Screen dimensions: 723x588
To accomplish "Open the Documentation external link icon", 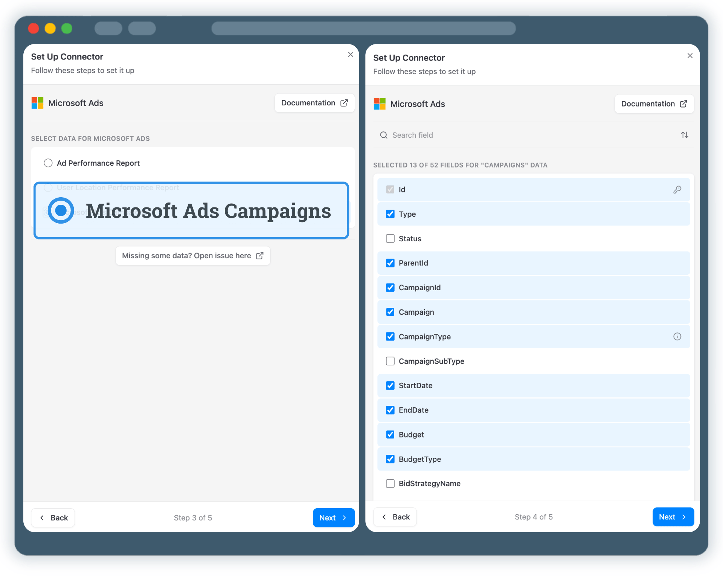I will pos(344,103).
